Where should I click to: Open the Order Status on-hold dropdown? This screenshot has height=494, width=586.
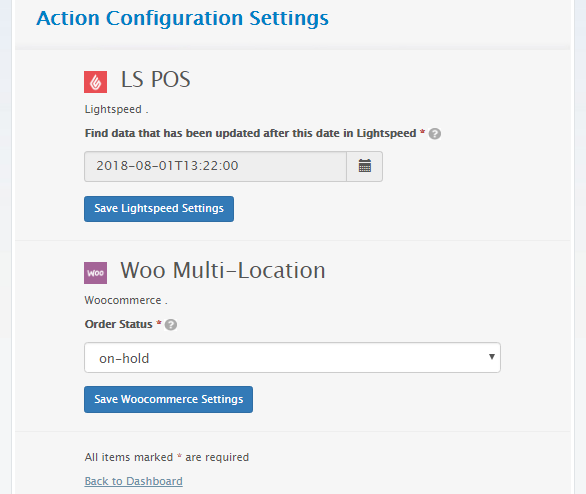(x=292, y=358)
